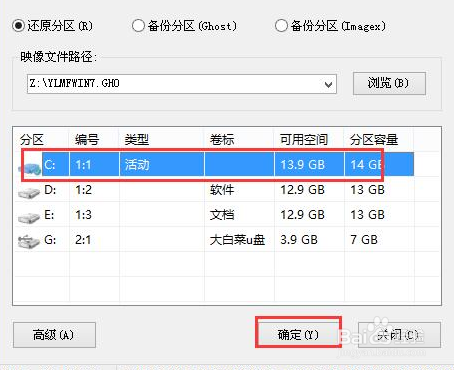The image size is (454, 370).
Task: Select the 大白菜u盘 volume label cell
Action: pyautogui.click(x=237, y=240)
